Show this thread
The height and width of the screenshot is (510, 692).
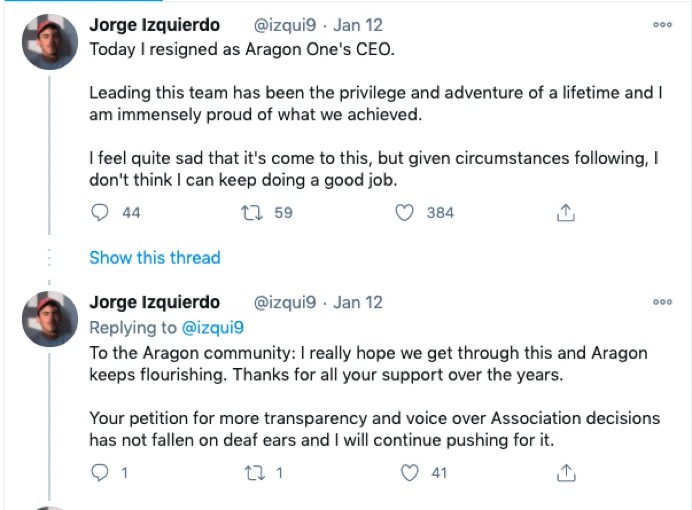coord(154,257)
